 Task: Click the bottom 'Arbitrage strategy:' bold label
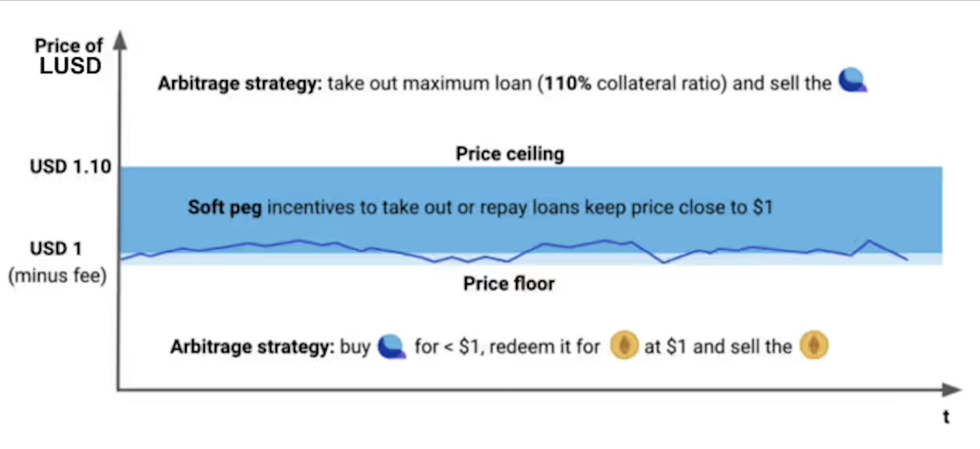point(252,347)
